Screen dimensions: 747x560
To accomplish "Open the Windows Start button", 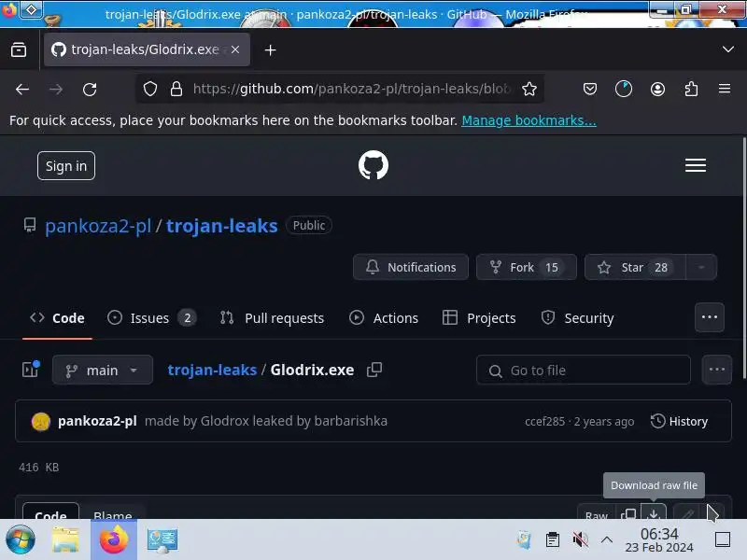I will coord(20,540).
